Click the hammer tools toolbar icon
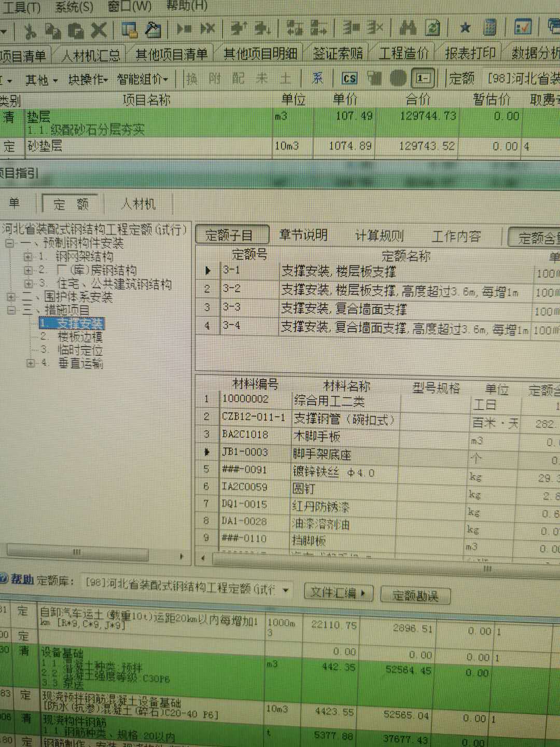This screenshot has width=560, height=747. point(152,30)
